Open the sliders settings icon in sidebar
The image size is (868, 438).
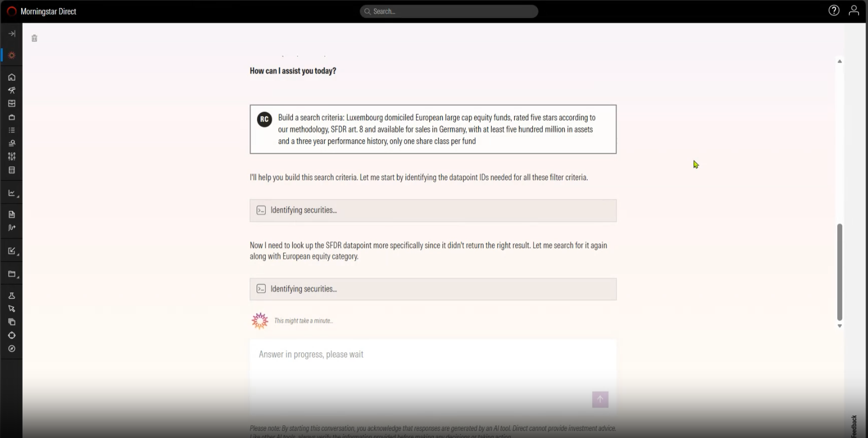(x=12, y=156)
